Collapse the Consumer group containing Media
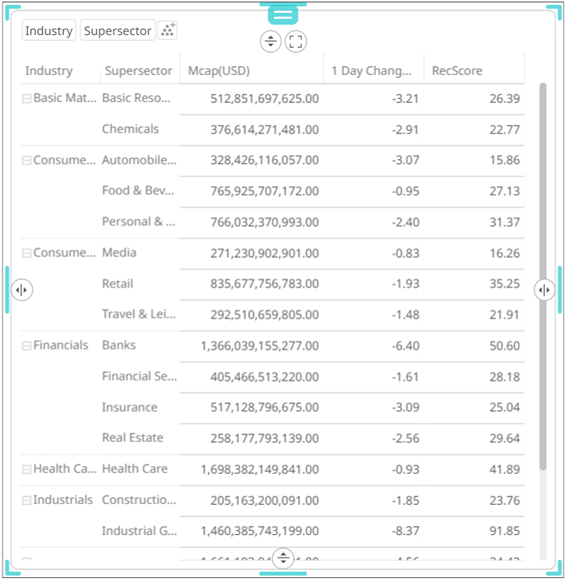The width and height of the screenshot is (567, 582). [x=26, y=253]
